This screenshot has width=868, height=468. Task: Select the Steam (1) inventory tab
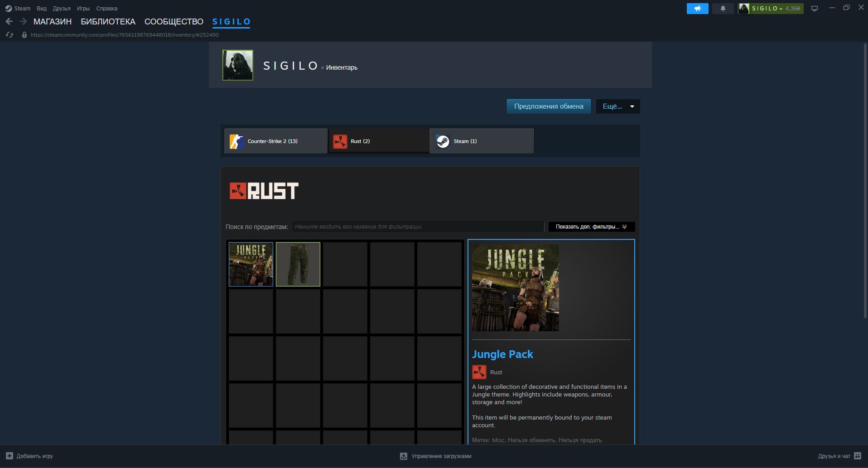pos(482,141)
